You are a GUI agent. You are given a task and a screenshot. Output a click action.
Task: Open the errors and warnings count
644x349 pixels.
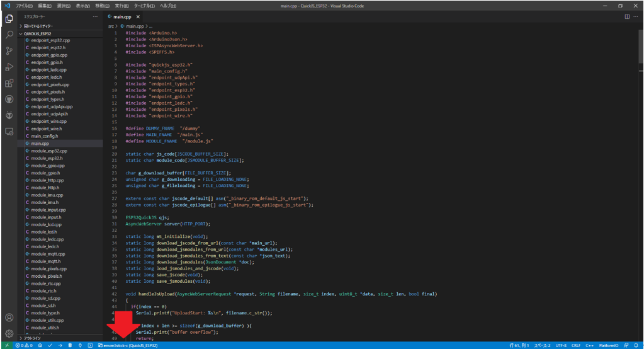tap(24, 345)
